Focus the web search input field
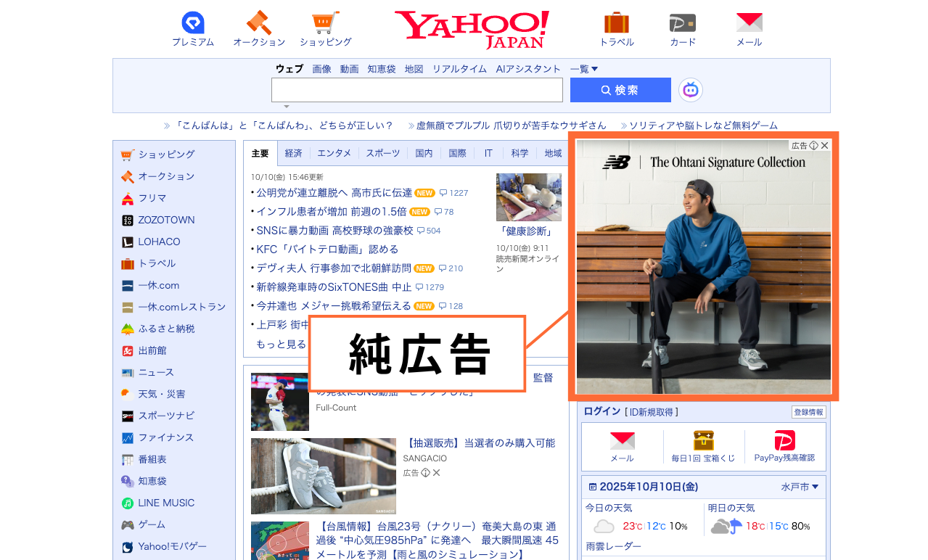Screen dimensions: 928x560 (x=417, y=90)
